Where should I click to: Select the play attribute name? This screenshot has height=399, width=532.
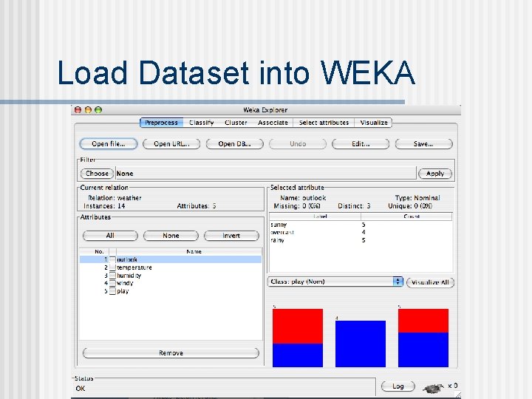(123, 291)
